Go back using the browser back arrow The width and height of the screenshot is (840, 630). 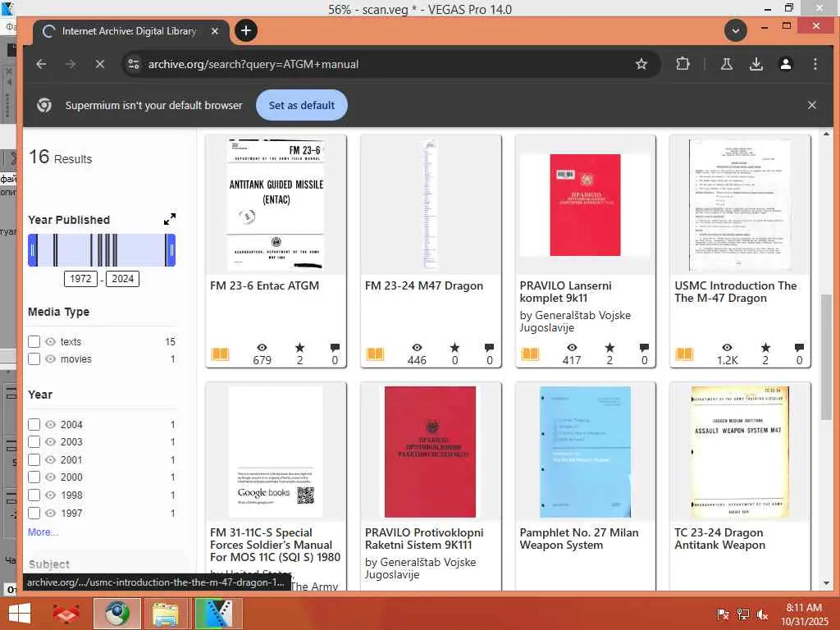tap(41, 64)
